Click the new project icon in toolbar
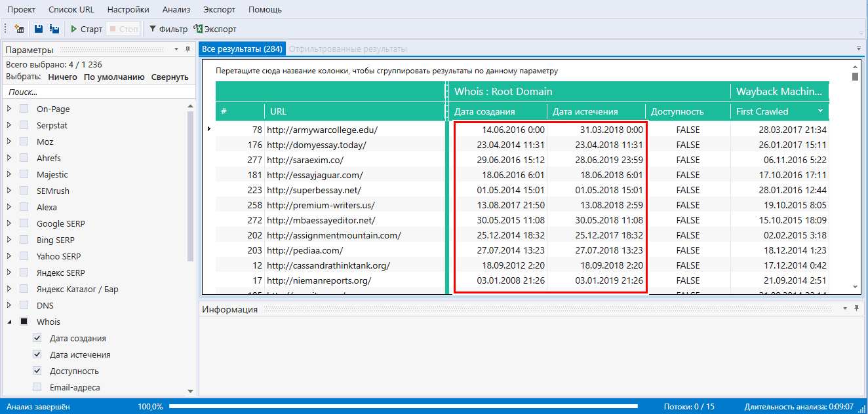This screenshot has width=868, height=414. point(19,29)
